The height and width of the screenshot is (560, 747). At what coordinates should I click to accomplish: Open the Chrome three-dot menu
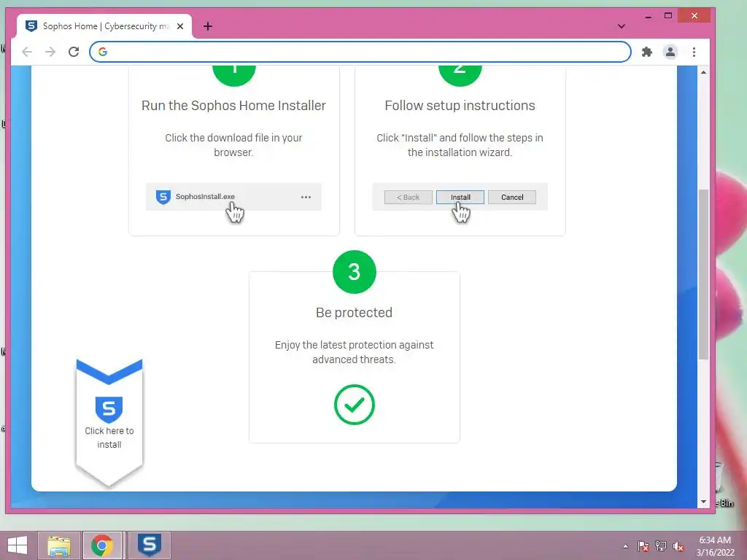point(694,52)
